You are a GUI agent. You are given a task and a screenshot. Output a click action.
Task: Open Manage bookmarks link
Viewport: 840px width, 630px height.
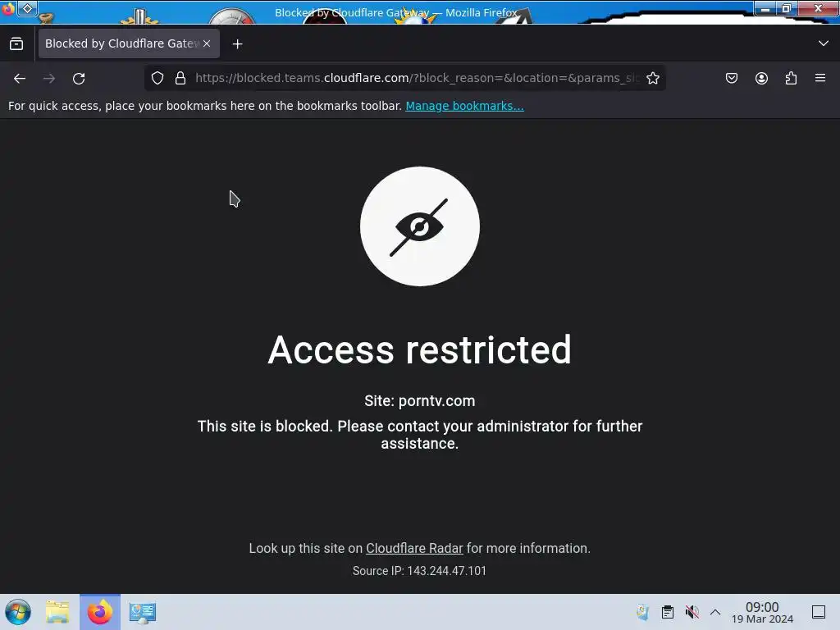coord(464,106)
